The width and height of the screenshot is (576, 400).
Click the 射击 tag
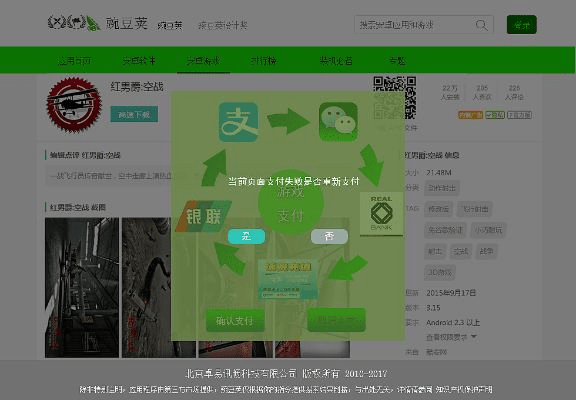tap(435, 252)
